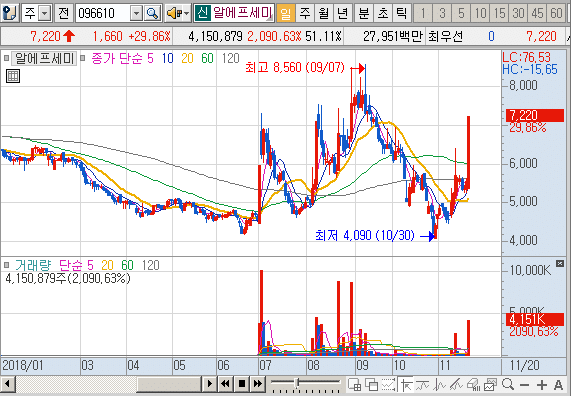This screenshot has height=396, width=571.
Task: Open the stock search magnifier icon
Action: (x=152, y=13)
